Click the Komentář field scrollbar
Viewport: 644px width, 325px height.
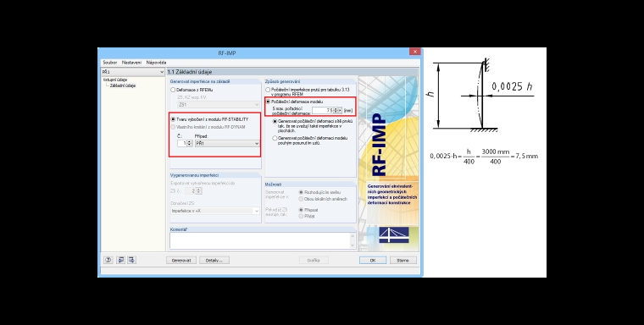[x=353, y=241]
